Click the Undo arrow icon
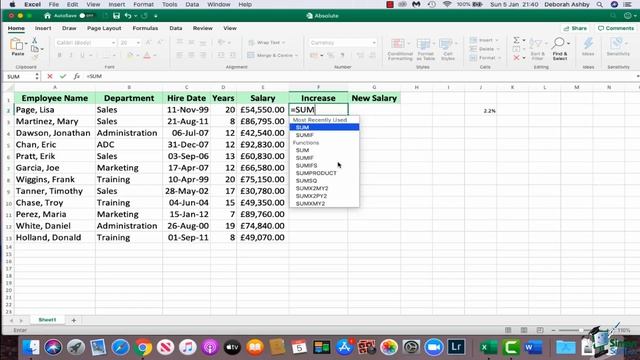This screenshot has height=360, width=640. click(128, 16)
